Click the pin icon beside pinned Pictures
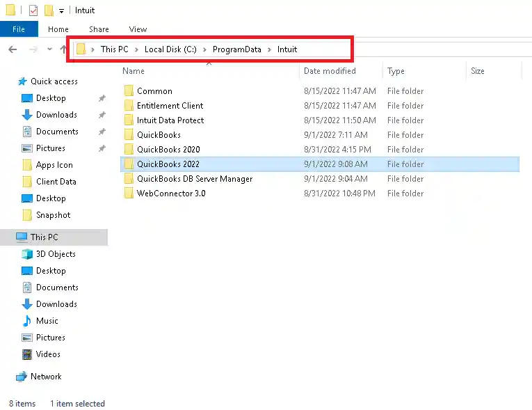 102,148
